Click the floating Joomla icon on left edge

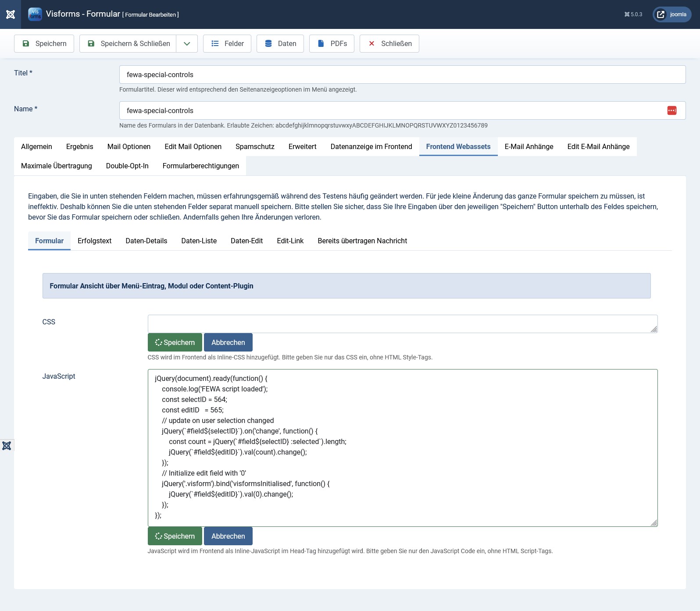point(7,446)
